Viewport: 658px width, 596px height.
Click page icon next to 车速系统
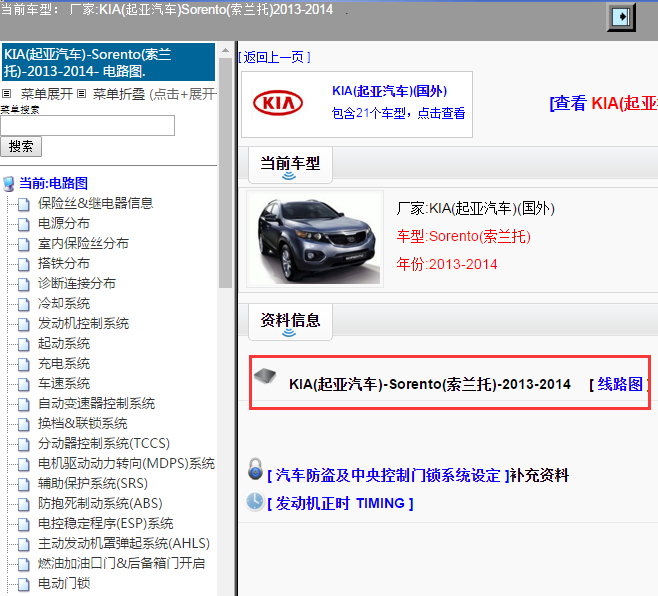[24, 384]
